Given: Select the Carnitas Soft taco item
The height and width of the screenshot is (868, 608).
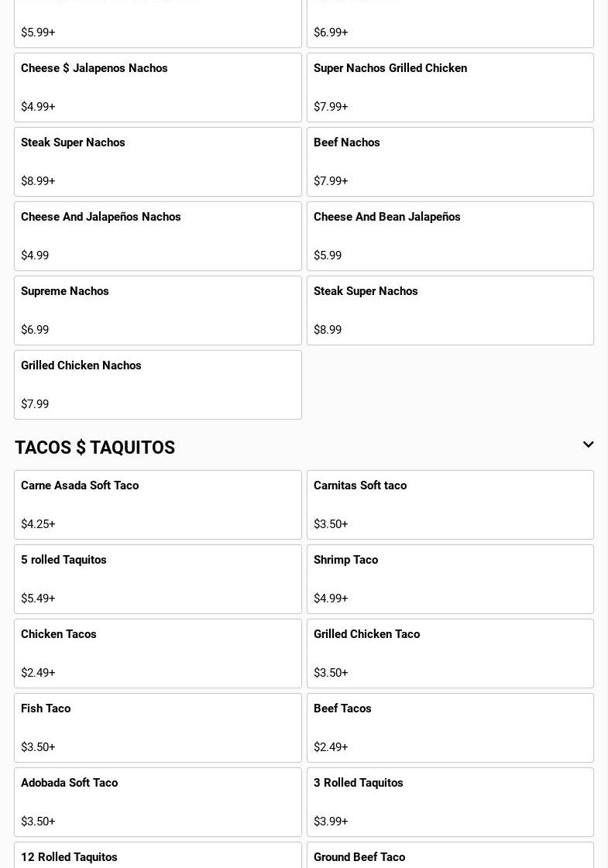Looking at the screenshot, I should [450, 505].
